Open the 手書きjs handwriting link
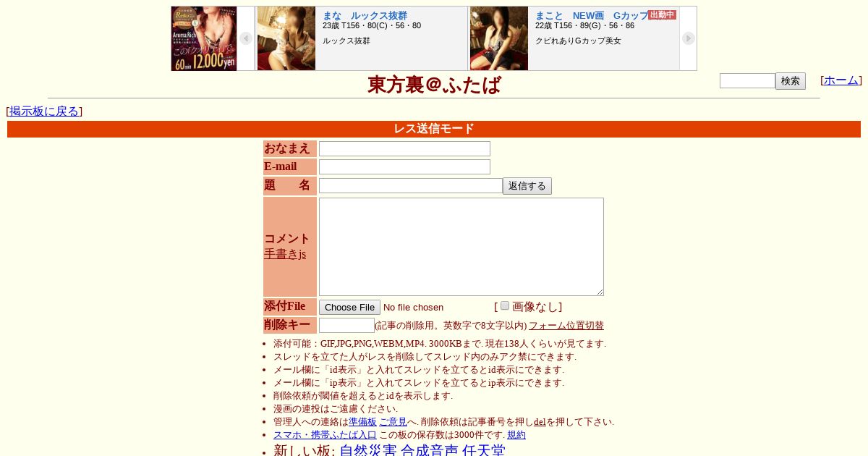Screen dimensions: 868x456 click(x=285, y=254)
